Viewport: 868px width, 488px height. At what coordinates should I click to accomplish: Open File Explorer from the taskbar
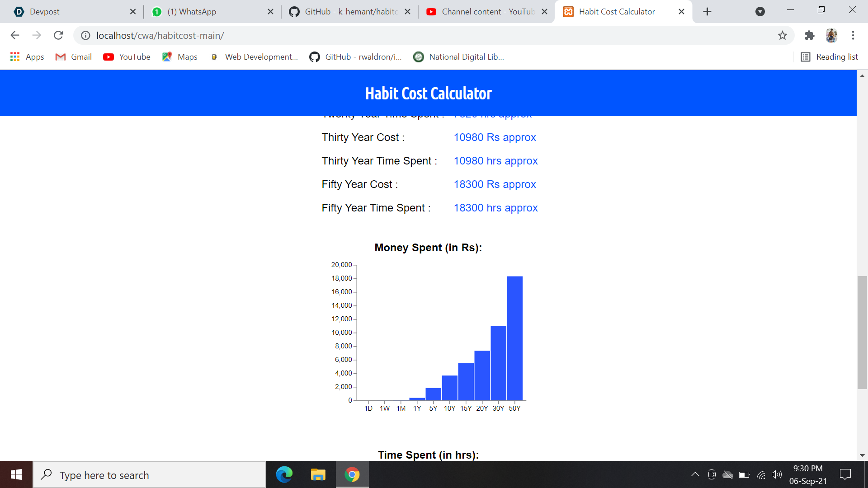tap(318, 474)
